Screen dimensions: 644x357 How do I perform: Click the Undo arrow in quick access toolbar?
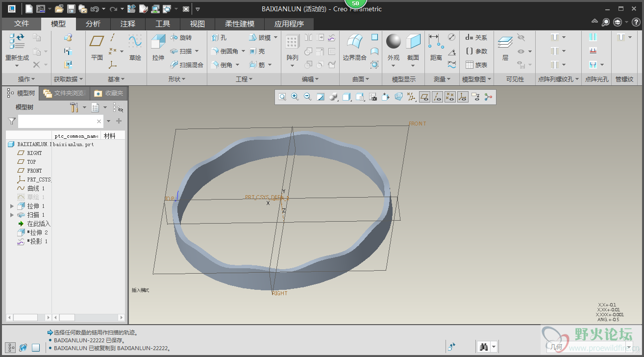[x=95, y=9]
